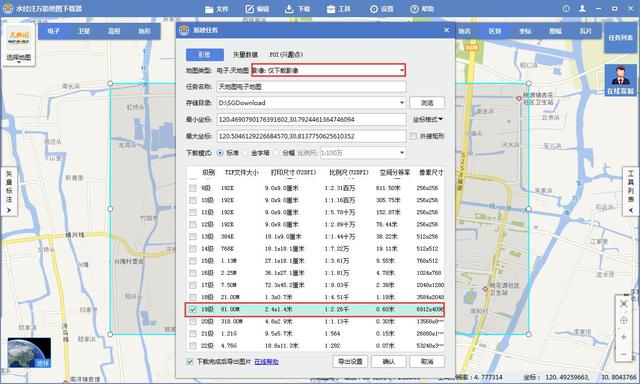
Task: Click the TIF文件大小 column header
Action: (242, 173)
